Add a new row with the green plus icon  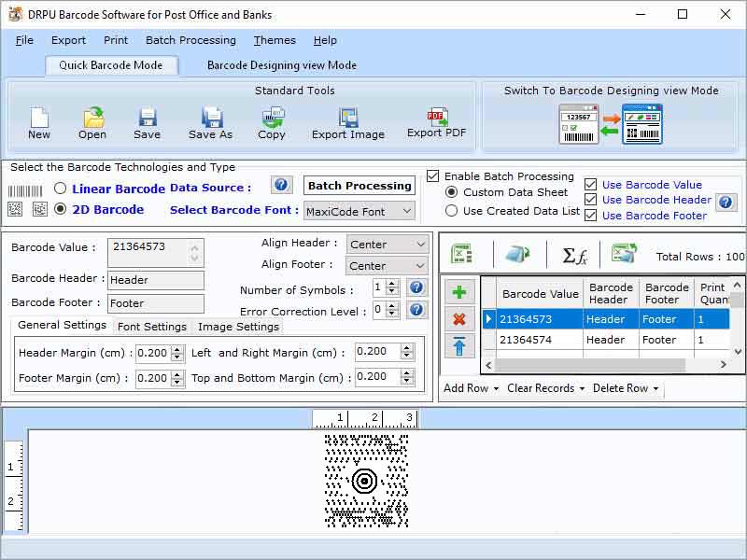point(458,291)
